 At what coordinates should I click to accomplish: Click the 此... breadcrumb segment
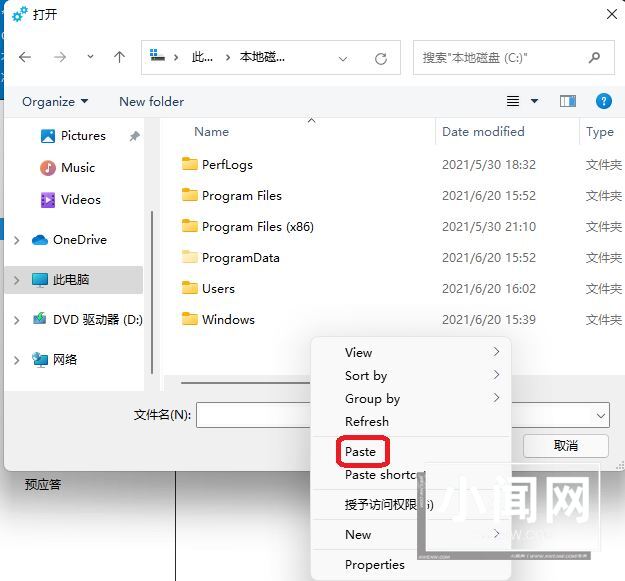click(202, 57)
